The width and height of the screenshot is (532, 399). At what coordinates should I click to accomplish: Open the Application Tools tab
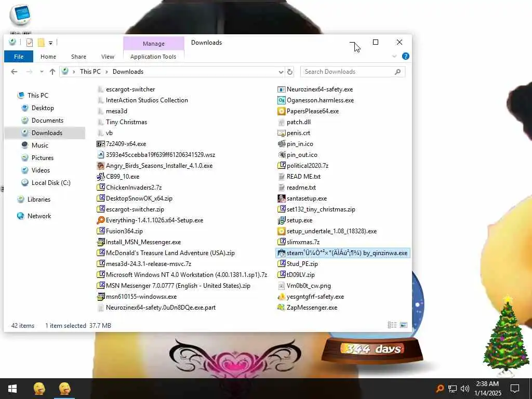153,57
